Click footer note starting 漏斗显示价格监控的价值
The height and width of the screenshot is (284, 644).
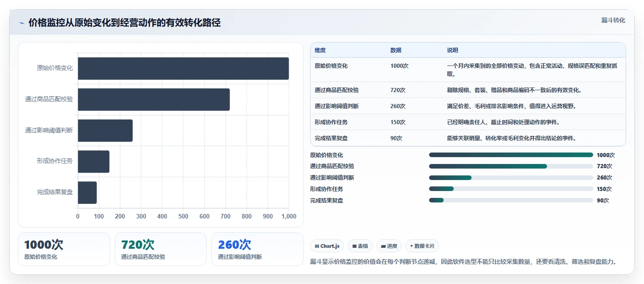(464, 262)
